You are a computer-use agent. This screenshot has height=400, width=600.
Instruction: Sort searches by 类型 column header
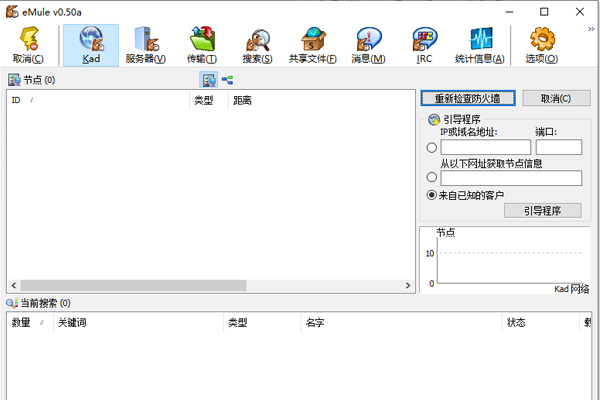coord(262,322)
